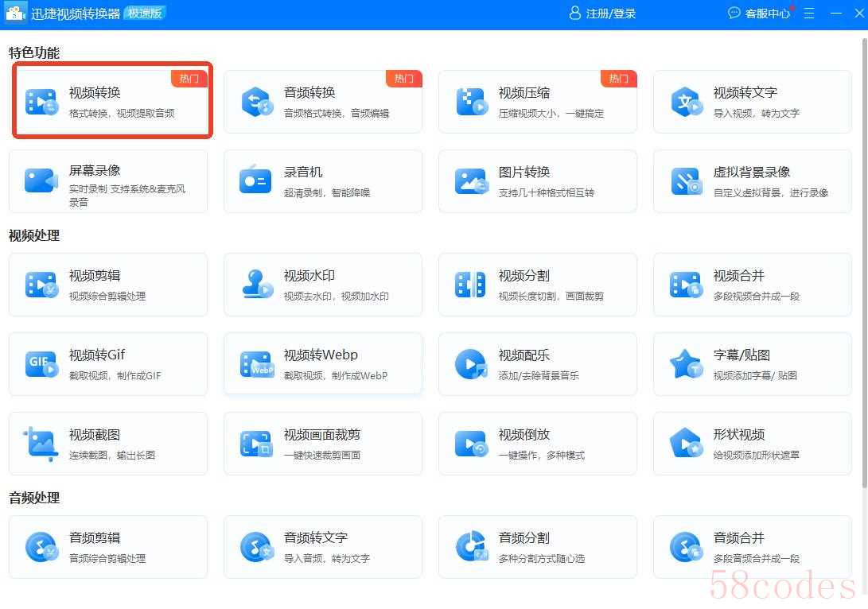This screenshot has height=609, width=868.
Task: Click the user avatar icon beside 注册/登录
Action: [x=575, y=13]
